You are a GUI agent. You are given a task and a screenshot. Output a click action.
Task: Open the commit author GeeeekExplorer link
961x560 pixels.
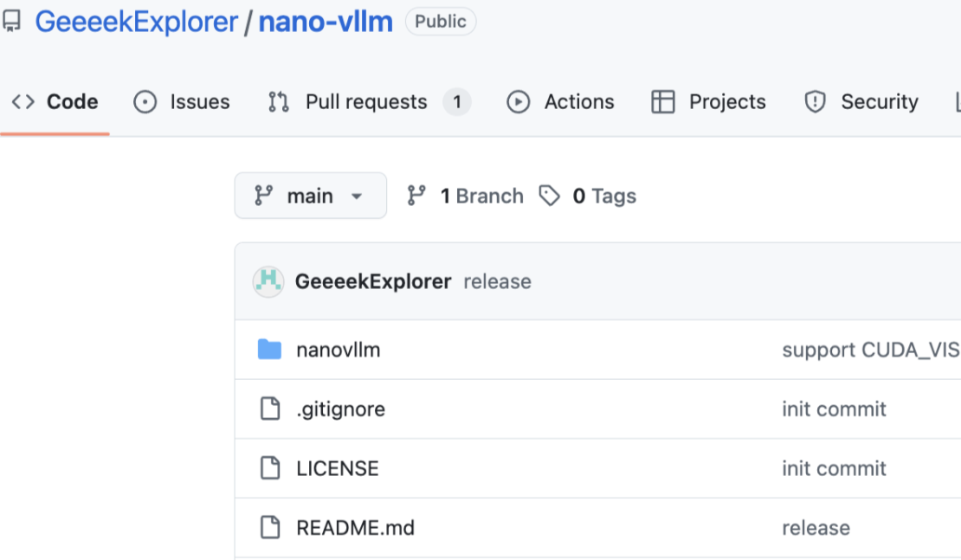pyautogui.click(x=373, y=281)
